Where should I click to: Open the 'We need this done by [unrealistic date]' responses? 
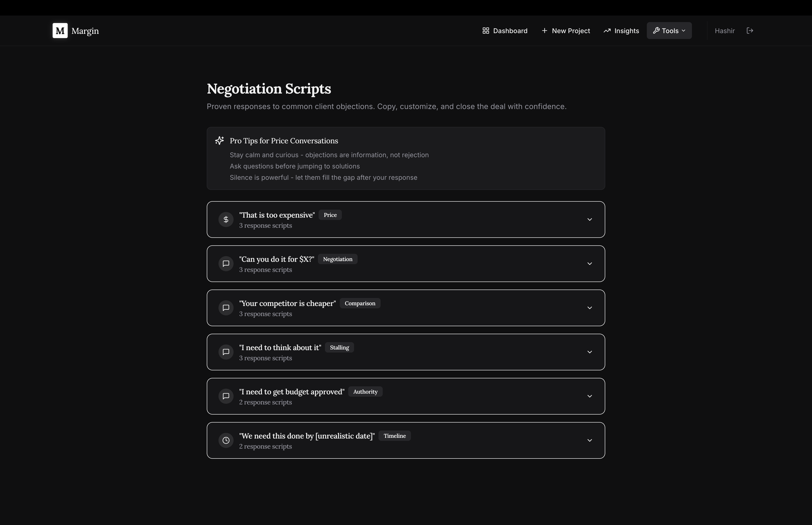click(589, 440)
